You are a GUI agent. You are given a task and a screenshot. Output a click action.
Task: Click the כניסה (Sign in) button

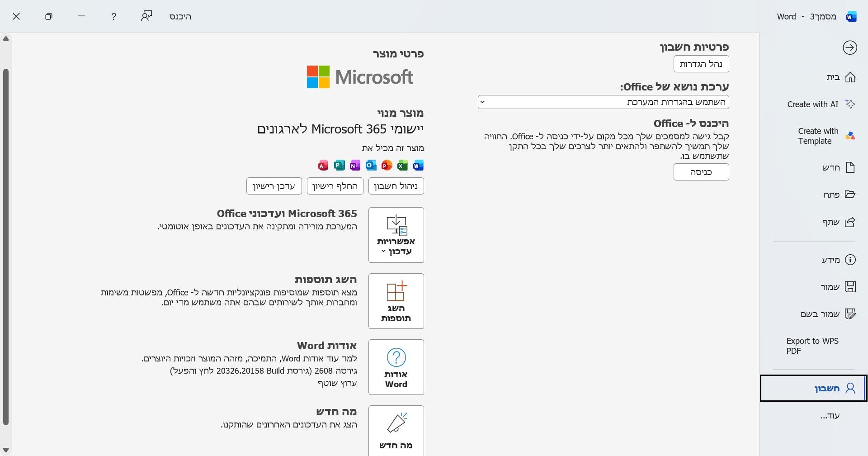click(x=701, y=172)
